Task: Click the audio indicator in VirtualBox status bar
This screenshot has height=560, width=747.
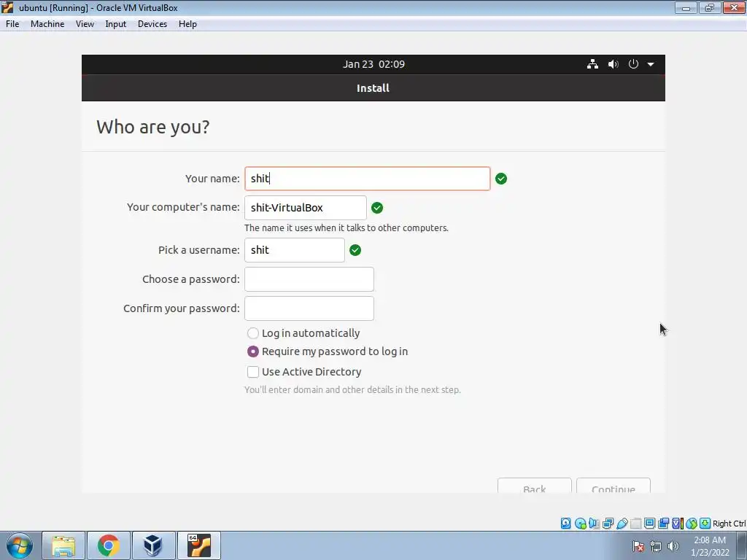Action: point(594,524)
